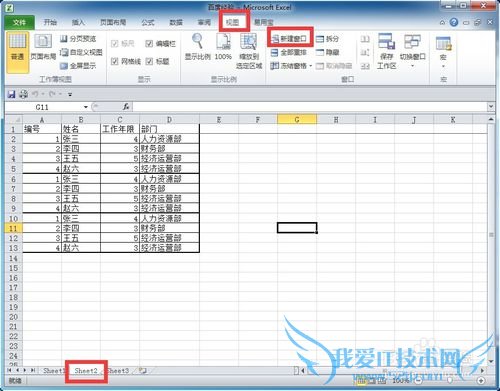This screenshot has width=500, height=391.
Task: Enter Full Screen (全屏显示) mode
Action: coord(78,66)
